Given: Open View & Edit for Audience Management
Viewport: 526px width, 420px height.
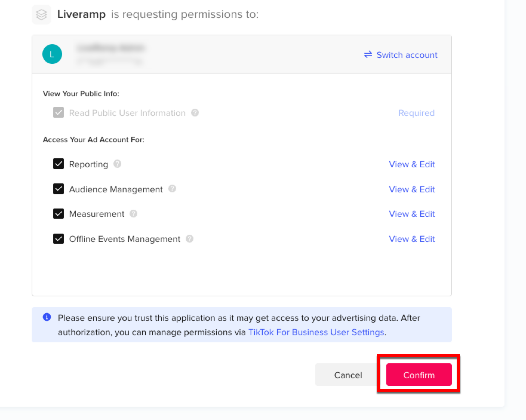Looking at the screenshot, I should click(412, 189).
